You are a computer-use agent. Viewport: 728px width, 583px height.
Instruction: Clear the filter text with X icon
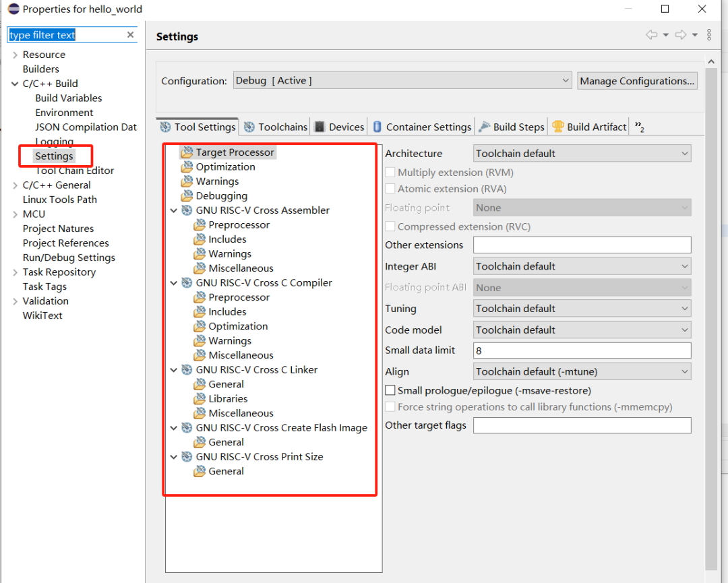131,35
